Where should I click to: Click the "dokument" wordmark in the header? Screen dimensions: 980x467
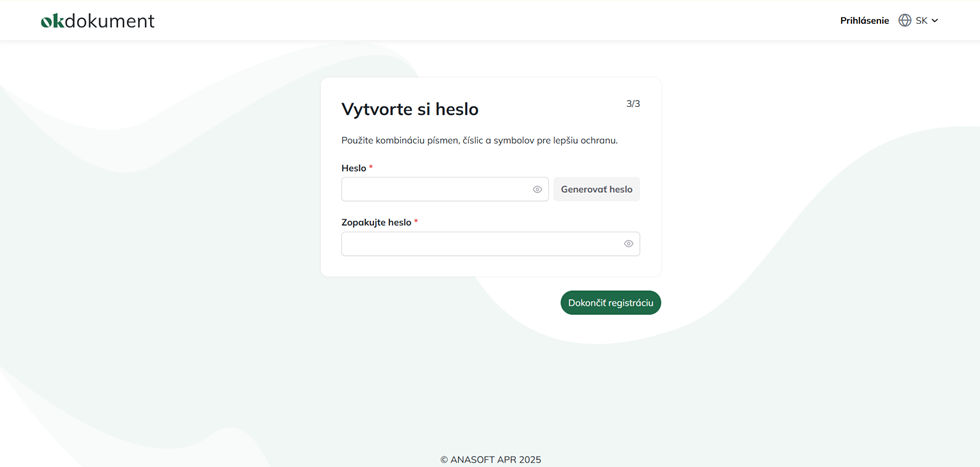[110, 20]
